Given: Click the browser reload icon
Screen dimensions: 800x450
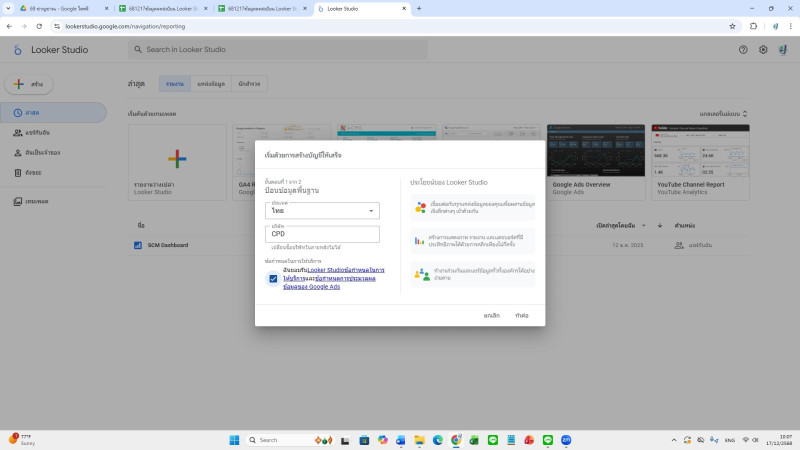Looking at the screenshot, I should pyautogui.click(x=38, y=26).
